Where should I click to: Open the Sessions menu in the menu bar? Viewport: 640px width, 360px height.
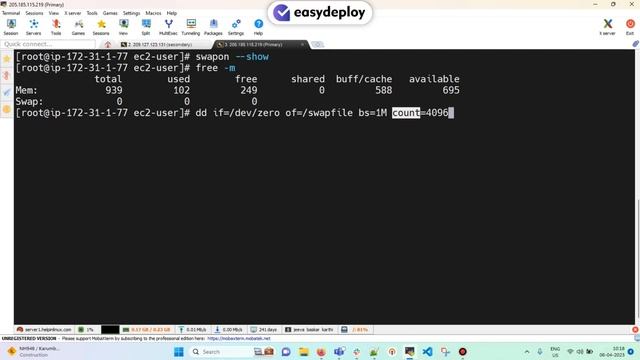(34, 13)
